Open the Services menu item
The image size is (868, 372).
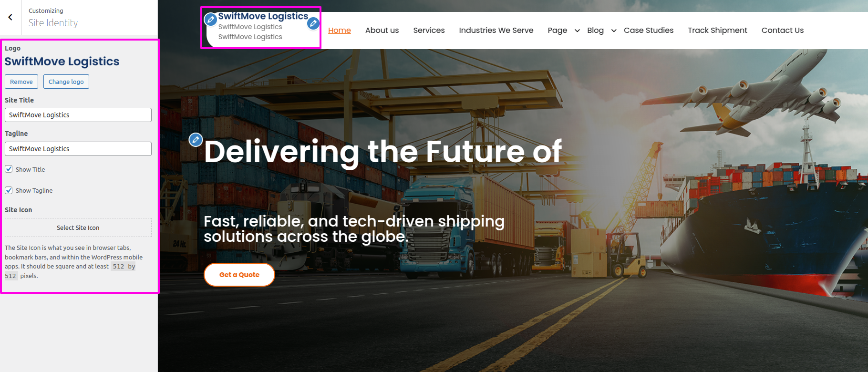[x=429, y=30]
